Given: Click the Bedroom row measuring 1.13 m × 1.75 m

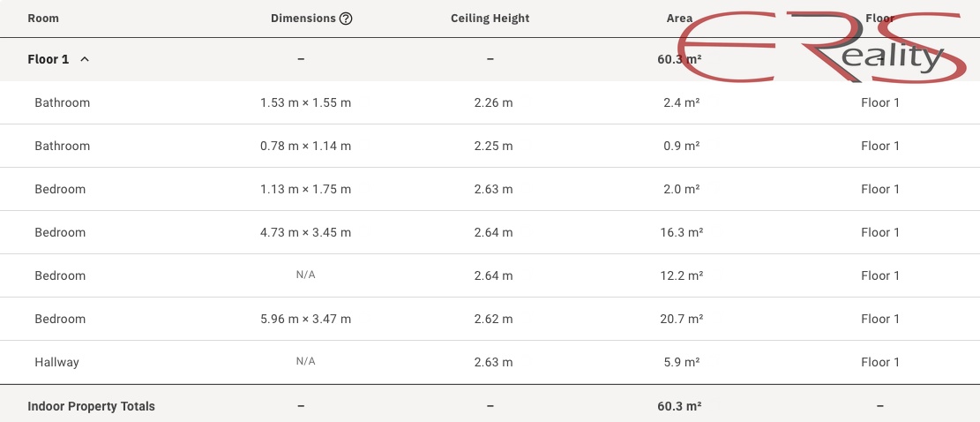Looking at the screenshot, I should click(x=490, y=189).
